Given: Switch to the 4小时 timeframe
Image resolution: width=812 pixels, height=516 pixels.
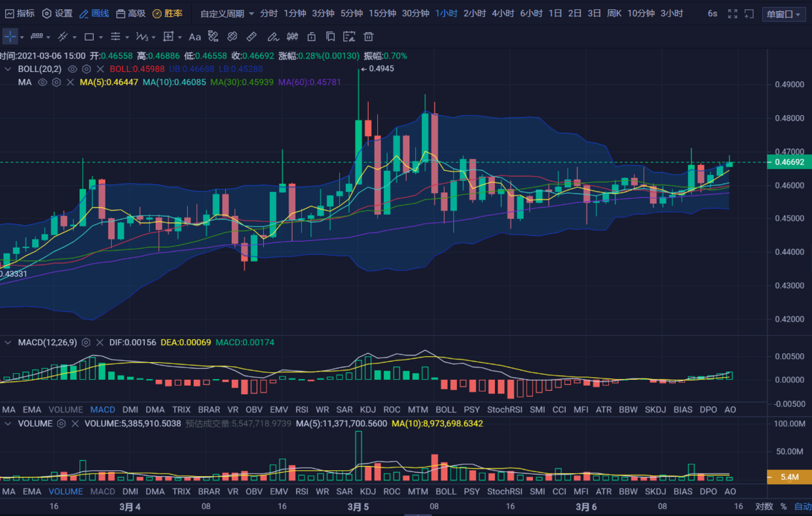Looking at the screenshot, I should tap(502, 14).
